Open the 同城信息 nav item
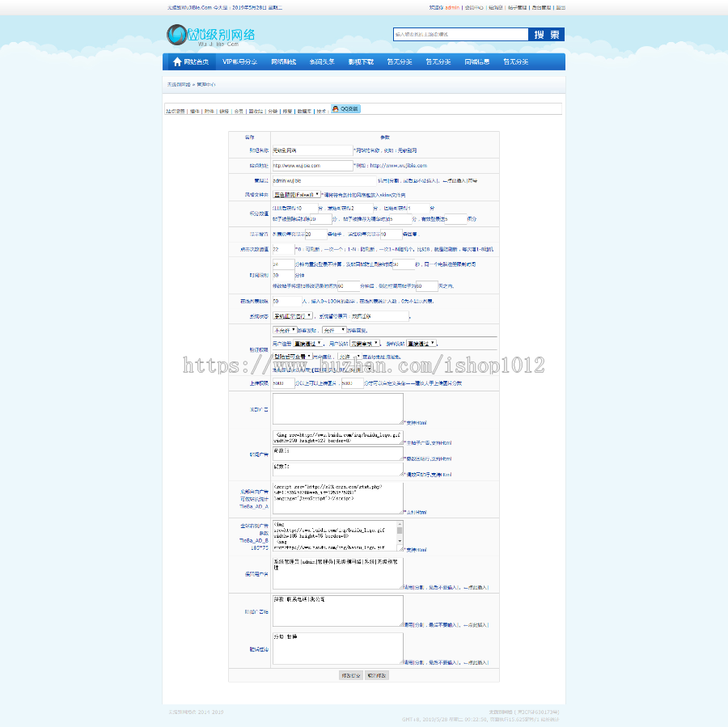Viewport: 728px width, 727px height. pyautogui.click(x=476, y=61)
